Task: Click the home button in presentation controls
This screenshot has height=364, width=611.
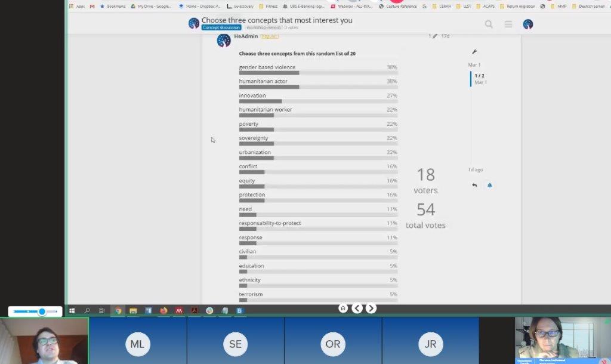Action: click(x=343, y=309)
